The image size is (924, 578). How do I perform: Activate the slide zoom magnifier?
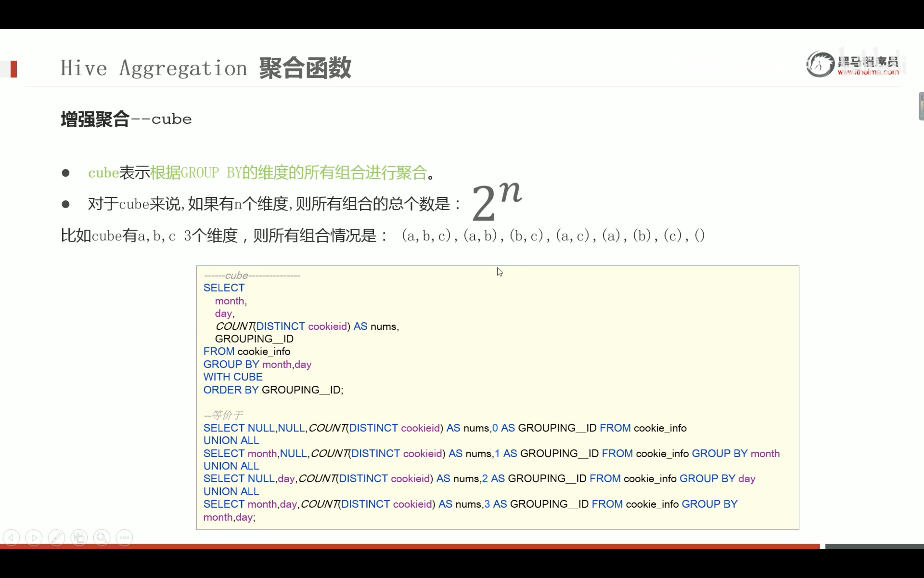(x=102, y=538)
